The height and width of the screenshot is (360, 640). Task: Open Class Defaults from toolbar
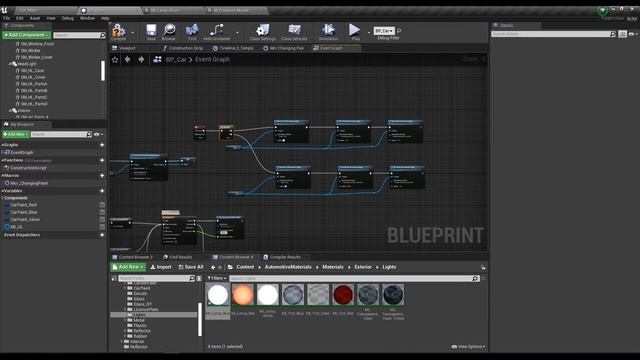[294, 31]
